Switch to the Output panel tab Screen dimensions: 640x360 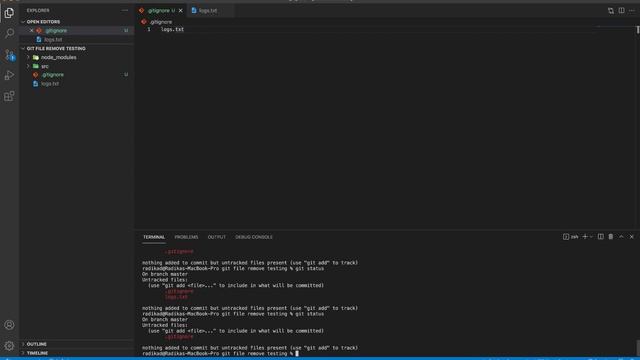click(x=216, y=237)
